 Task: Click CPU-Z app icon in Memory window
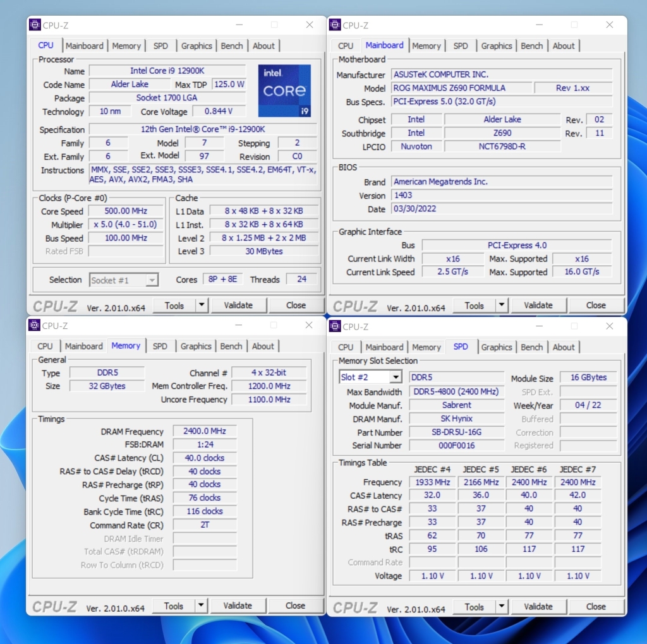click(x=35, y=325)
